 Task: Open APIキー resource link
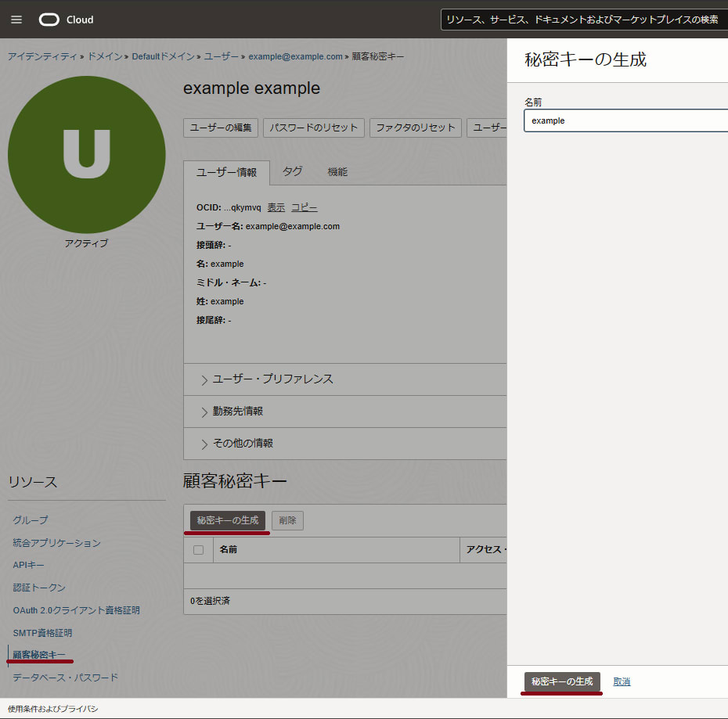click(28, 565)
